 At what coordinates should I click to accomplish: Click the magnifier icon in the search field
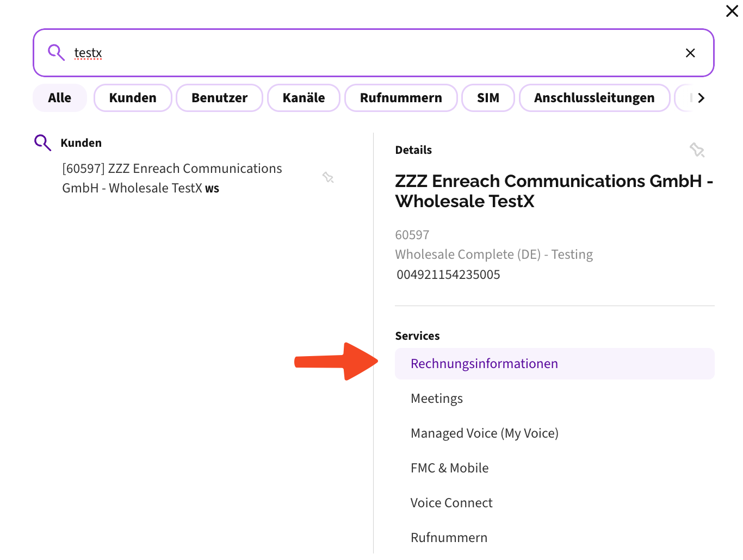[x=56, y=52]
